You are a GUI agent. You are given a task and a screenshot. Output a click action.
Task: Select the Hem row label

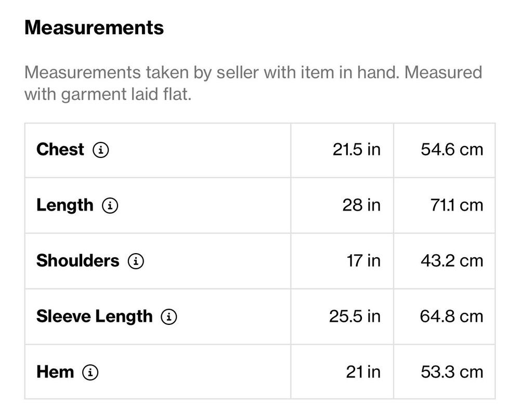click(55, 372)
